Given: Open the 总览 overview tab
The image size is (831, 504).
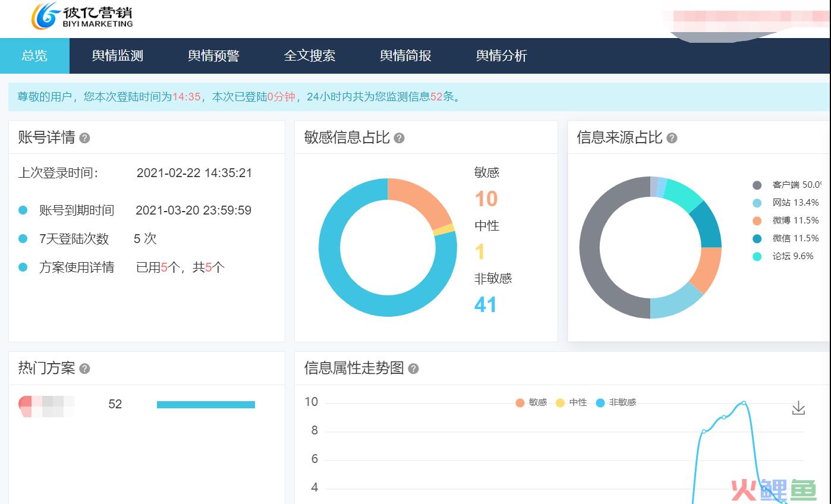Looking at the screenshot, I should click(34, 56).
